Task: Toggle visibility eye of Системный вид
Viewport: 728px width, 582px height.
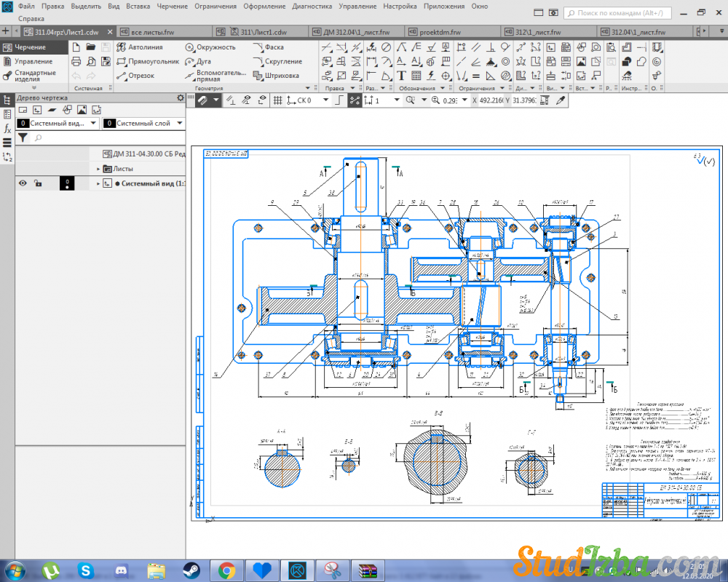Action: tap(23, 184)
